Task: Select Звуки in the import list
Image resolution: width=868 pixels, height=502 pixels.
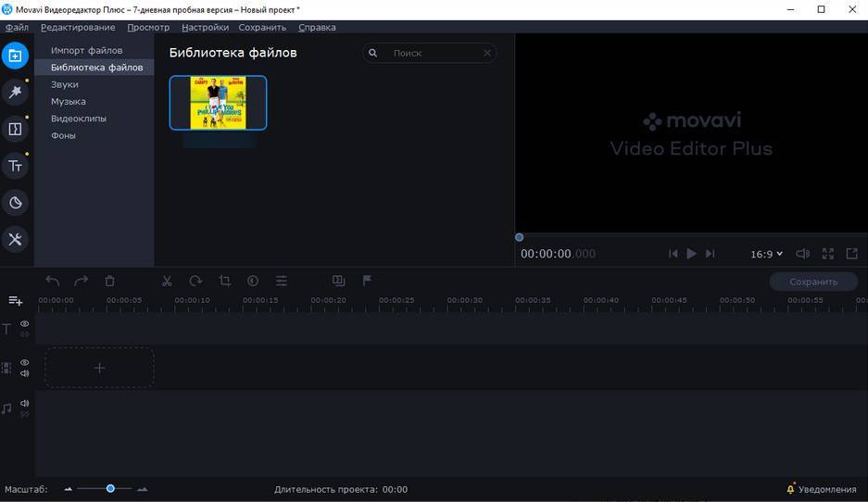Action: [x=65, y=84]
